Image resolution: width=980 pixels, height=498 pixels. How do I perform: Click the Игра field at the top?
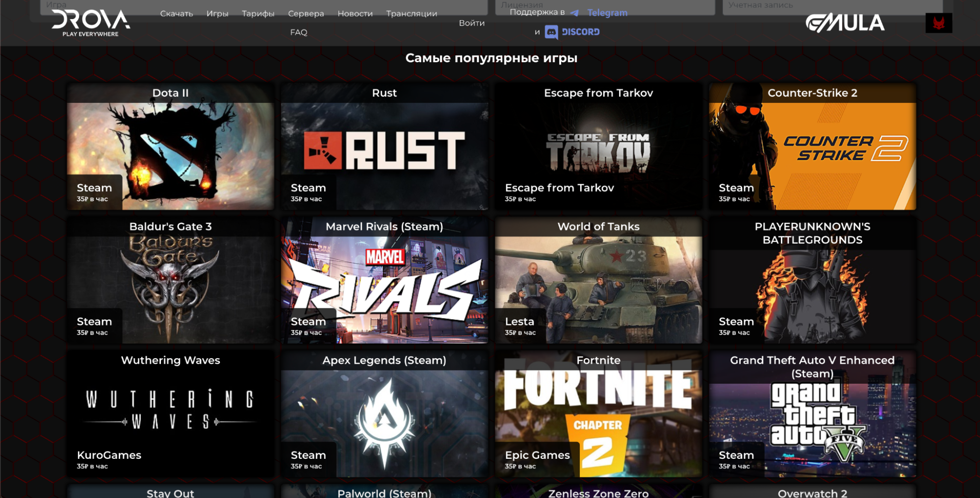point(264,7)
